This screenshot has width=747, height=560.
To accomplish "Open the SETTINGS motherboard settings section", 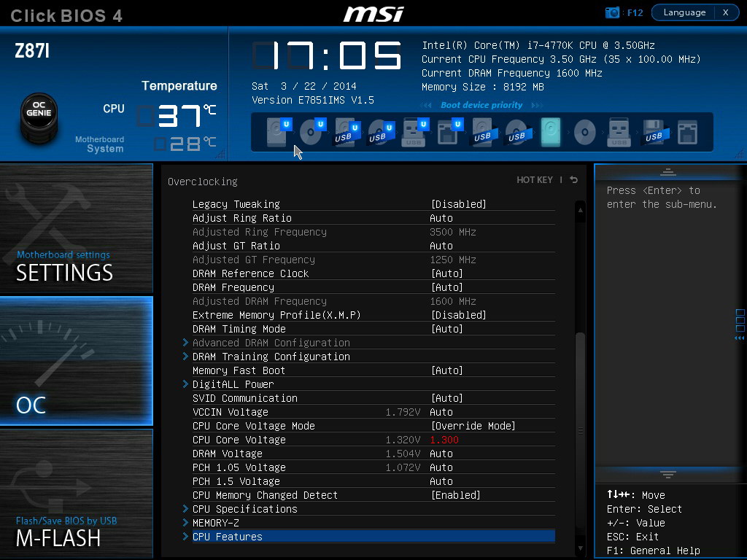I will 76,228.
